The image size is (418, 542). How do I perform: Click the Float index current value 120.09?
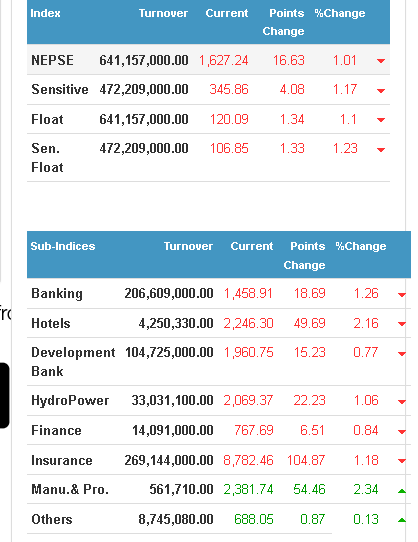pyautogui.click(x=229, y=120)
